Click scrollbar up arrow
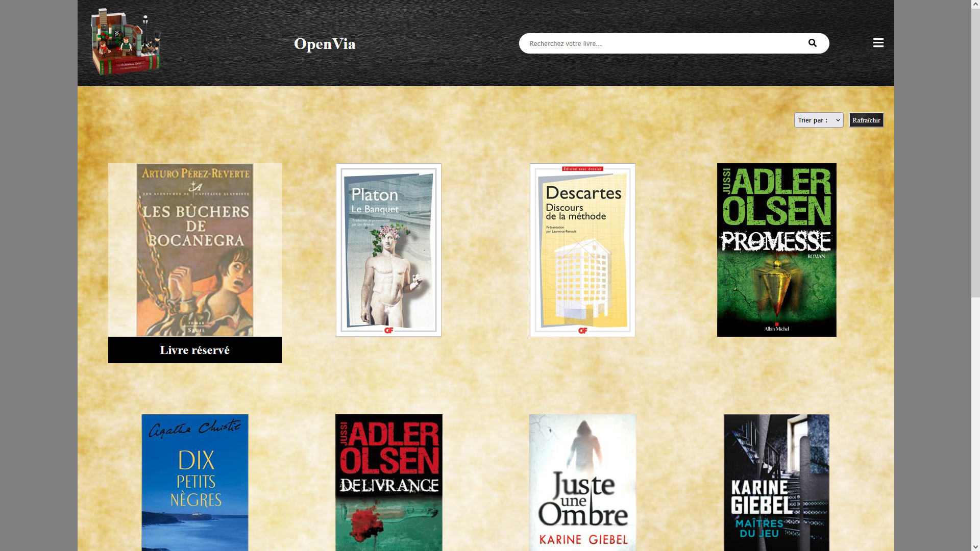 (975, 4)
